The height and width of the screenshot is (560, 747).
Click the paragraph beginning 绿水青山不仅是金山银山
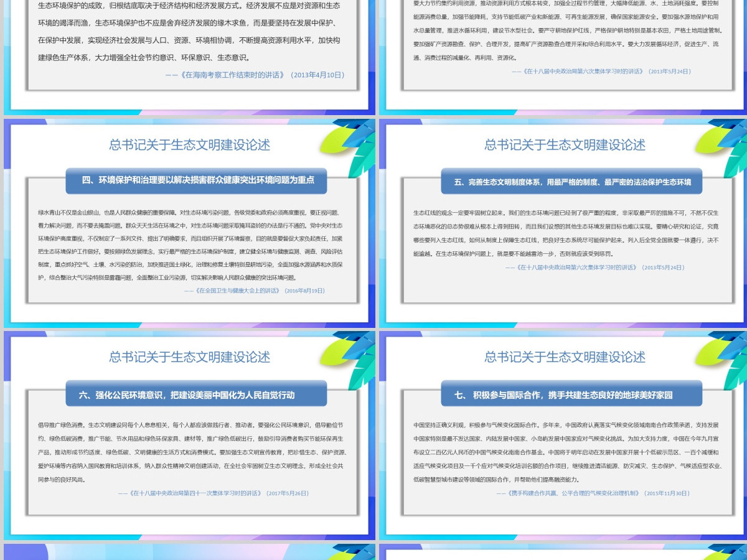coord(190,245)
